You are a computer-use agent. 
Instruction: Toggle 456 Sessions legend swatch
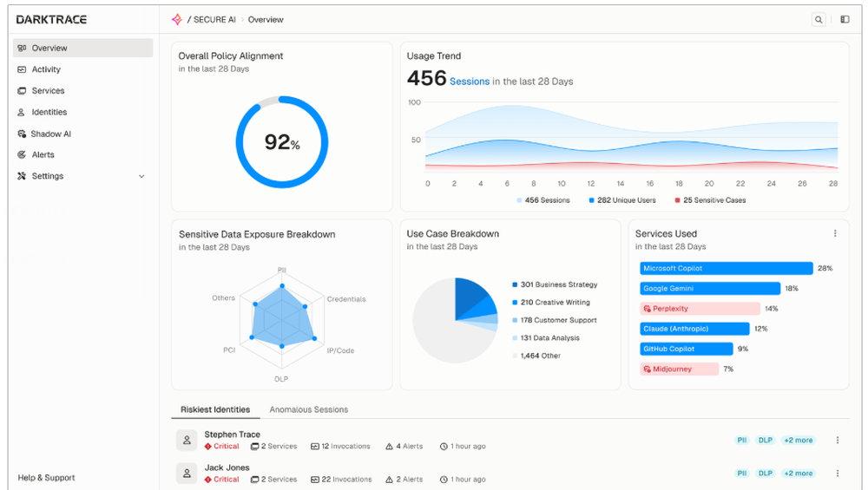tap(519, 200)
